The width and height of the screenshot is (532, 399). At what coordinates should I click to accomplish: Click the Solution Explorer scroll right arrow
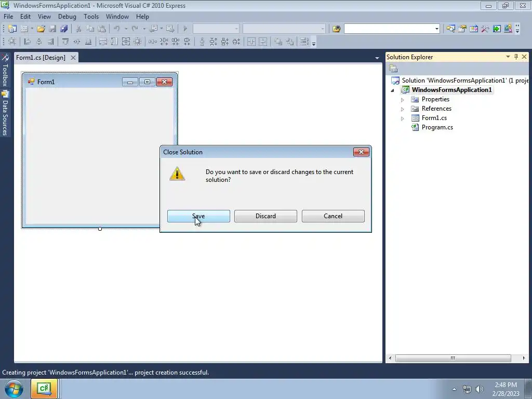tap(524, 358)
